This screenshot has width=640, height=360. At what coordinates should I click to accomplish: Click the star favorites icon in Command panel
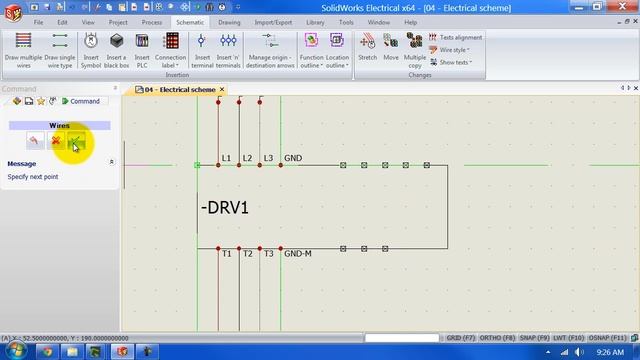[x=41, y=101]
